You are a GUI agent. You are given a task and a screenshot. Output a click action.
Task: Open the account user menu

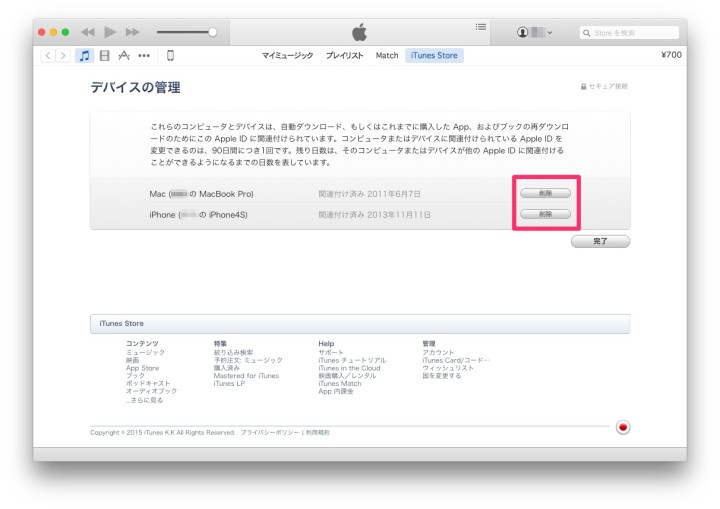pos(534,32)
